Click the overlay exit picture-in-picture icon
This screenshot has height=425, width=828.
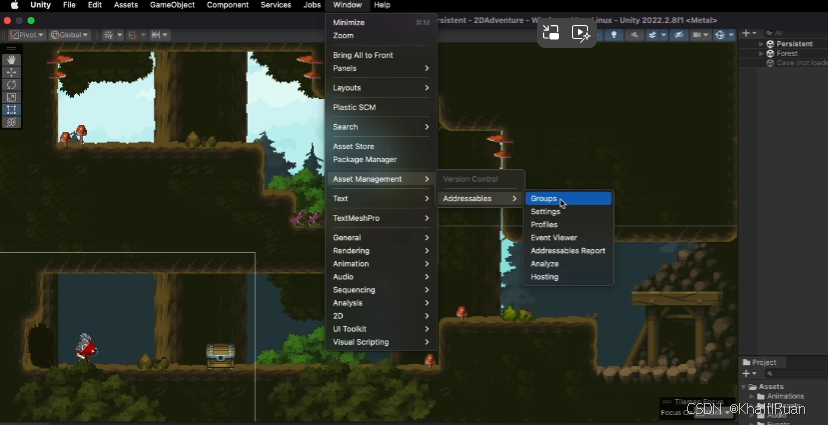(551, 33)
